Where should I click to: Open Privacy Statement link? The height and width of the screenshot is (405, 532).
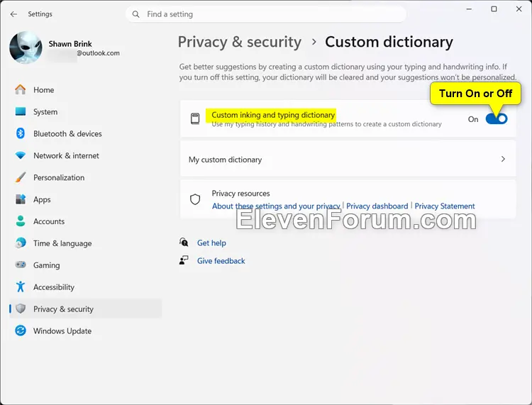[445, 206]
